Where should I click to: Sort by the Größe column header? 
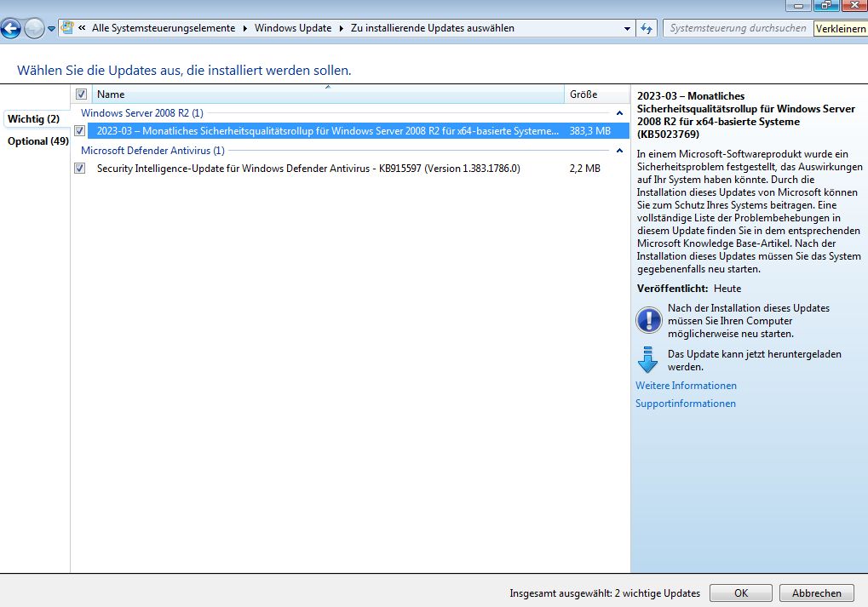click(x=597, y=94)
